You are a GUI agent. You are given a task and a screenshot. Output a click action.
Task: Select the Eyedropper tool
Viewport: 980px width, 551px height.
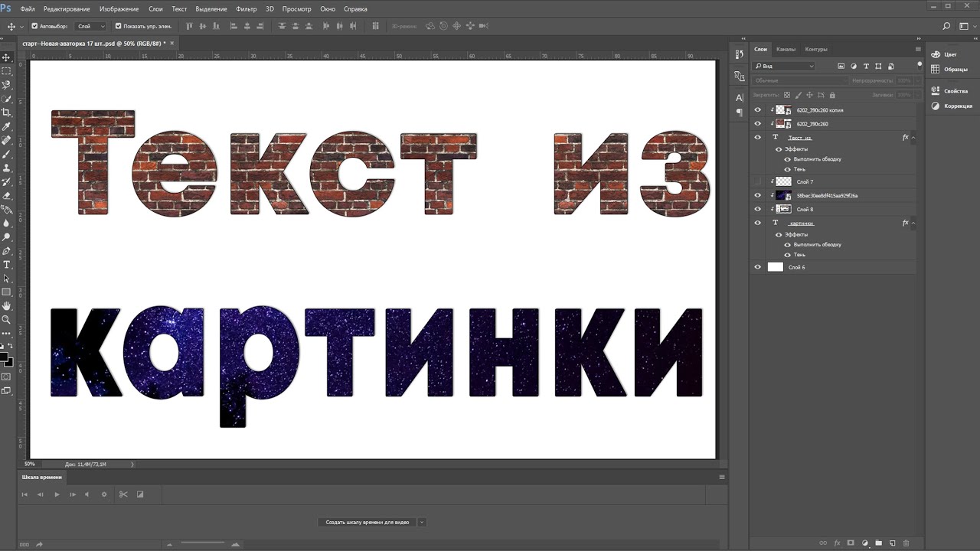(x=6, y=126)
